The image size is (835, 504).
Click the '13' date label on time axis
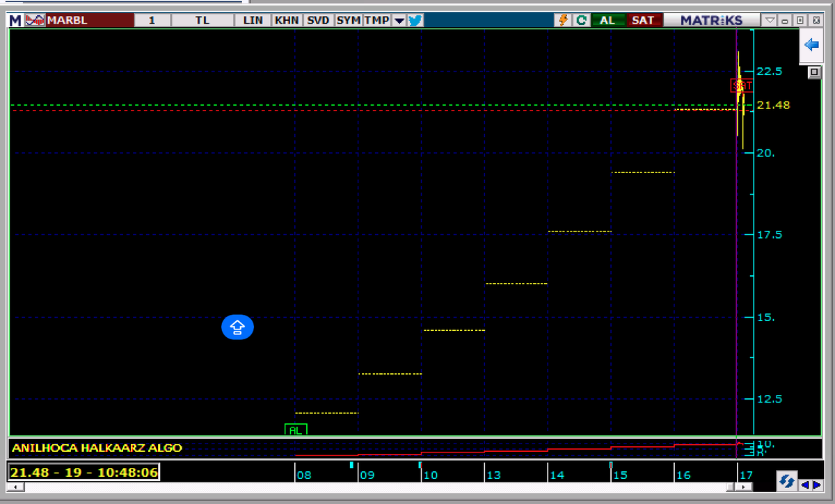493,475
